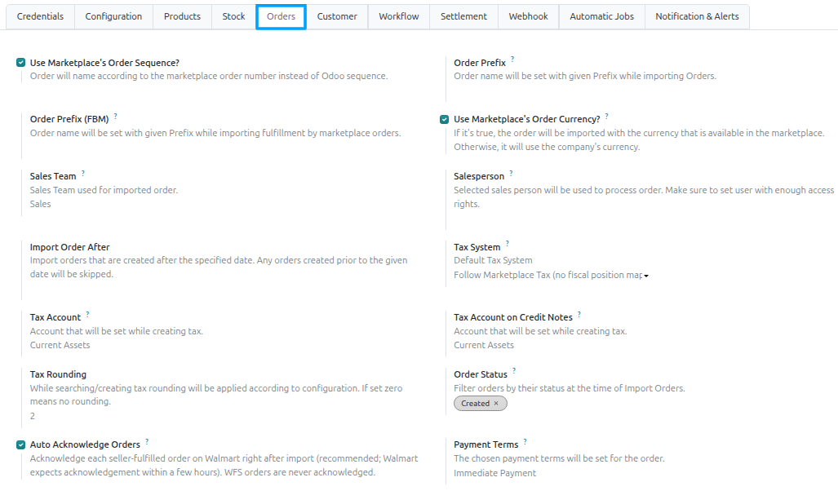
Task: View the Settlement tab
Action: click(x=464, y=16)
